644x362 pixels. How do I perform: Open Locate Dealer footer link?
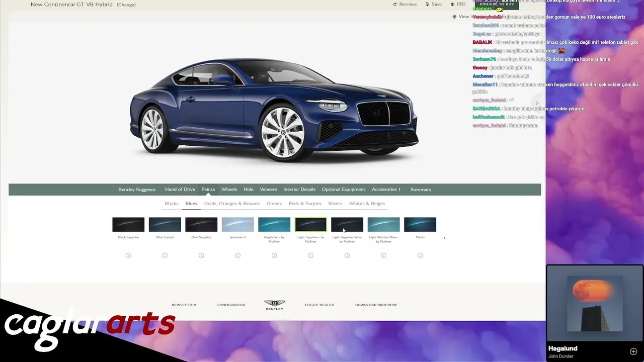(319, 305)
